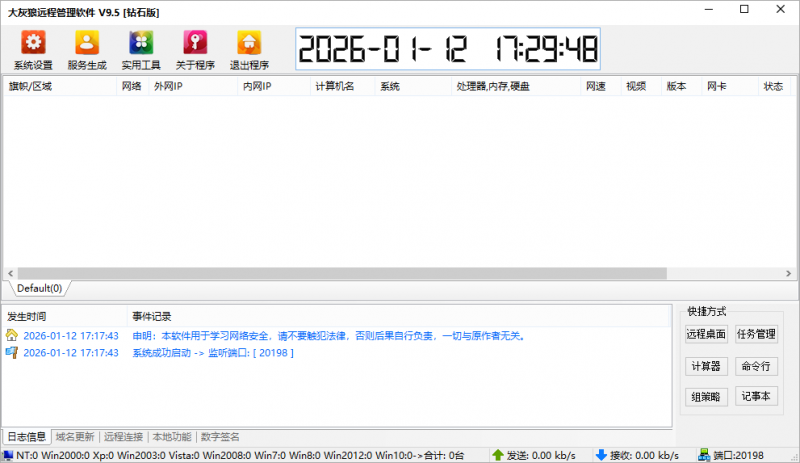
Task: Sort by 状态 column header
Action: click(x=774, y=86)
